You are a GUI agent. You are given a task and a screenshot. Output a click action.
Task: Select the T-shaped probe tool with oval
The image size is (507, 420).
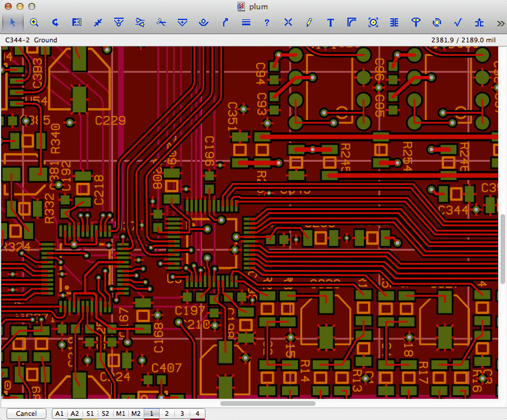(416, 22)
